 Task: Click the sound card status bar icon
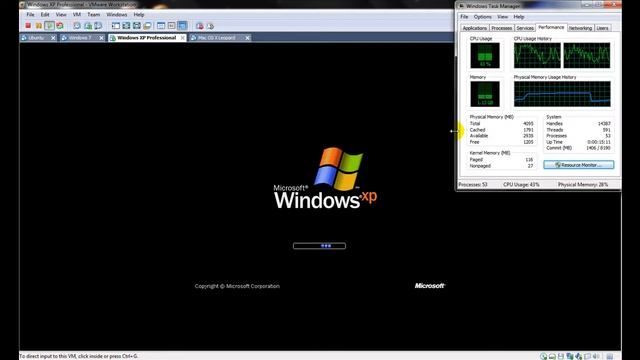(x=596, y=356)
